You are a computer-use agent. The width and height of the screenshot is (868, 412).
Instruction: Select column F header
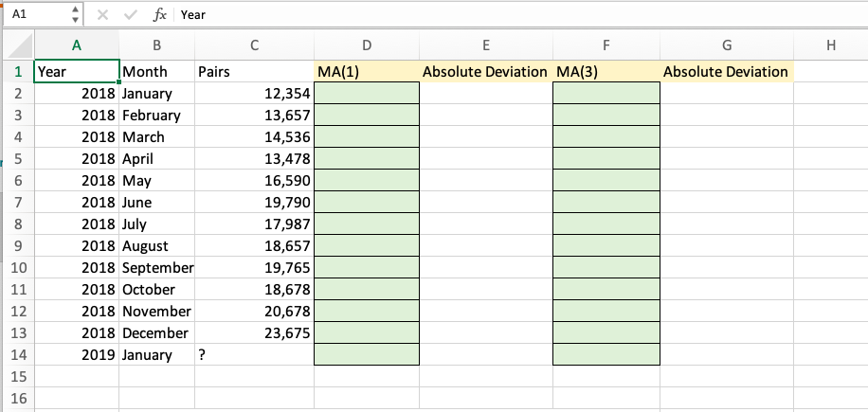606,45
